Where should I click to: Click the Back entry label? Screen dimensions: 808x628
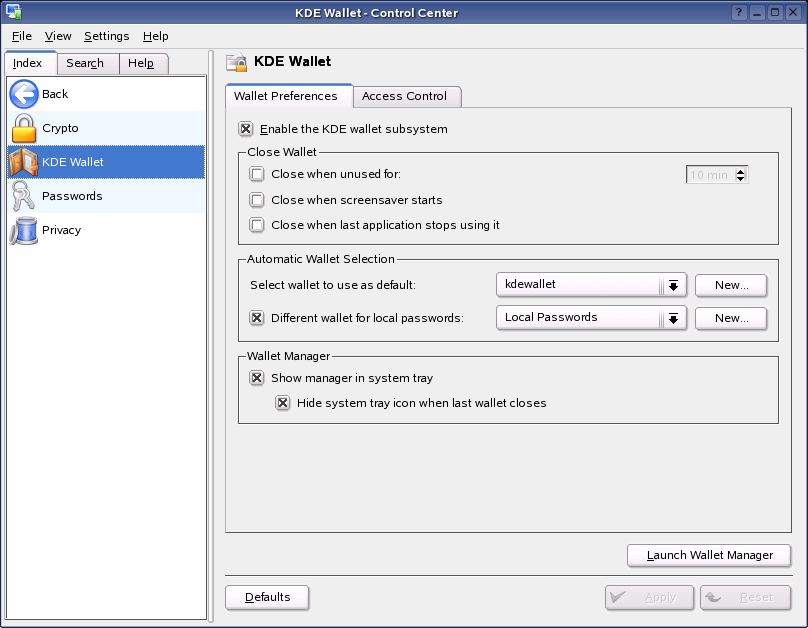(x=55, y=94)
